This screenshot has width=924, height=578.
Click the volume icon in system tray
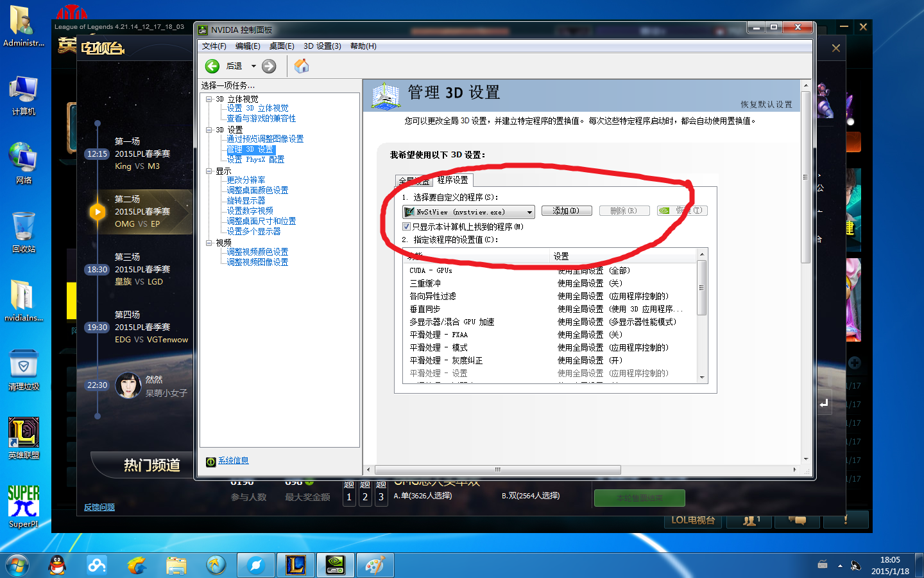coord(855,565)
